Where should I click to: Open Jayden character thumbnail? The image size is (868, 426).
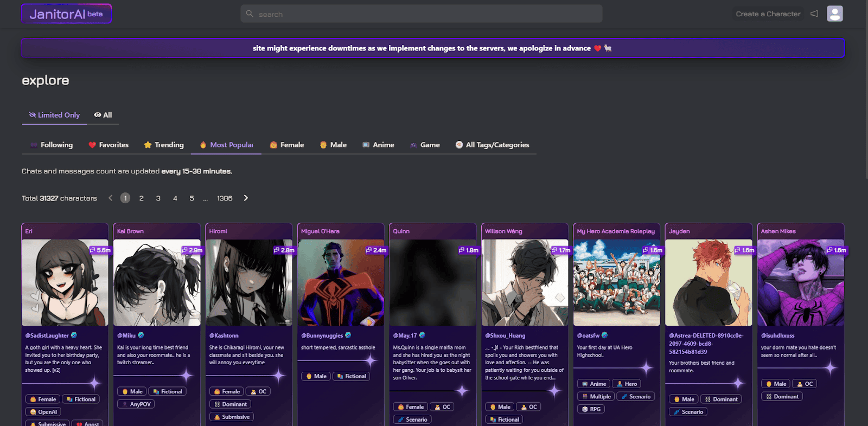coord(709,282)
